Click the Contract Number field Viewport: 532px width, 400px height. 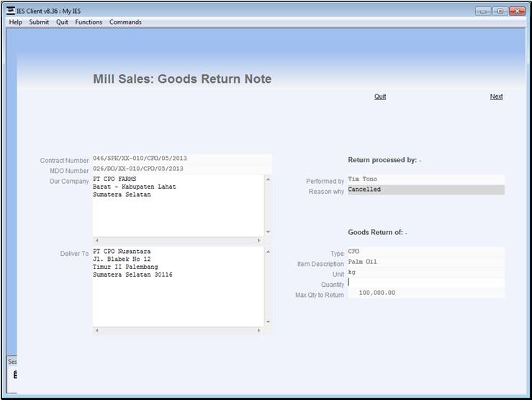(182, 159)
